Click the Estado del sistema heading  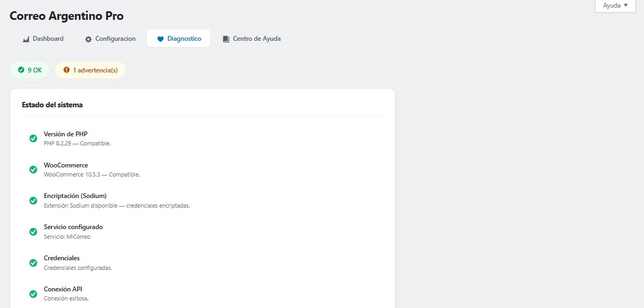tap(53, 105)
